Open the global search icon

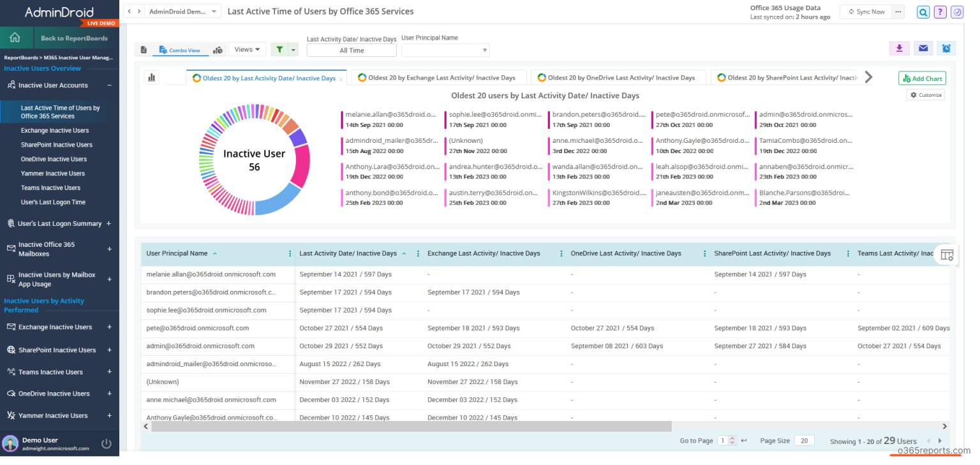pos(923,12)
